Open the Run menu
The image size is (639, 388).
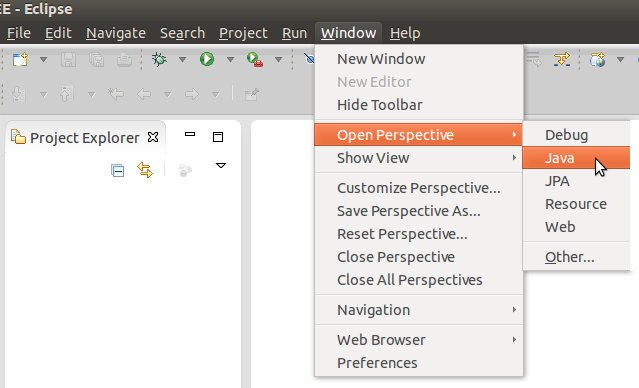pos(294,33)
